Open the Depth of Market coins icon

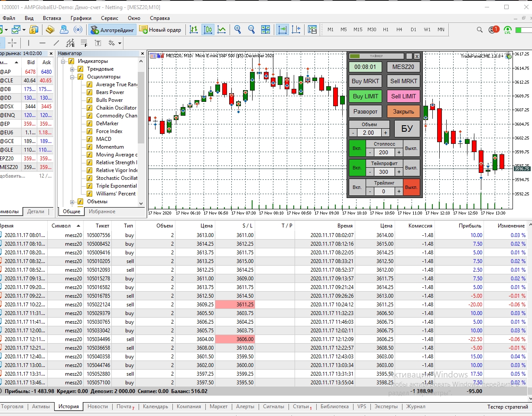tap(34, 30)
